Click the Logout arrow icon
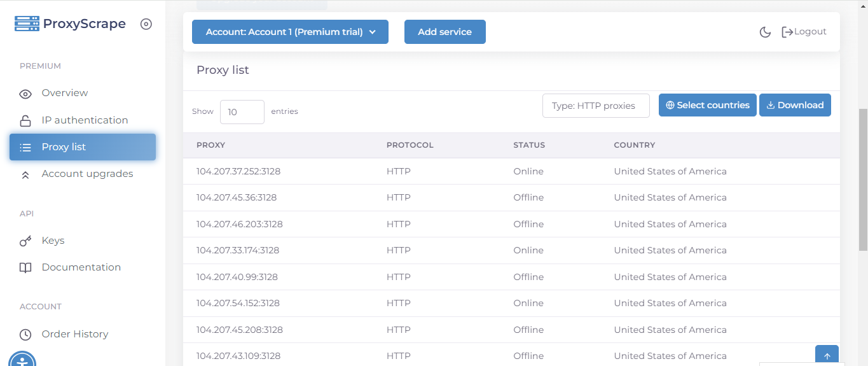Screen dimensions: 868x366 click(x=787, y=32)
